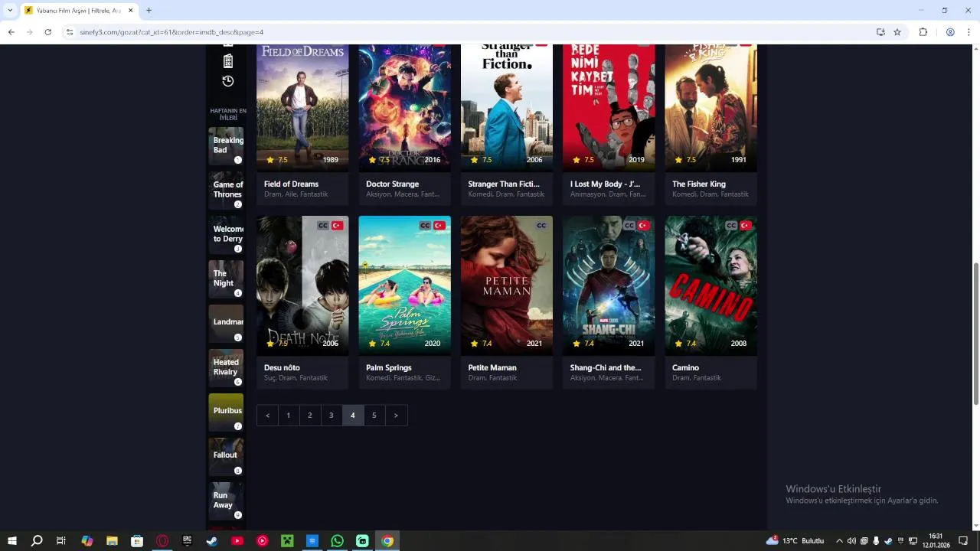Launch Epic Games from the taskbar
980x551 pixels.
coord(187,541)
